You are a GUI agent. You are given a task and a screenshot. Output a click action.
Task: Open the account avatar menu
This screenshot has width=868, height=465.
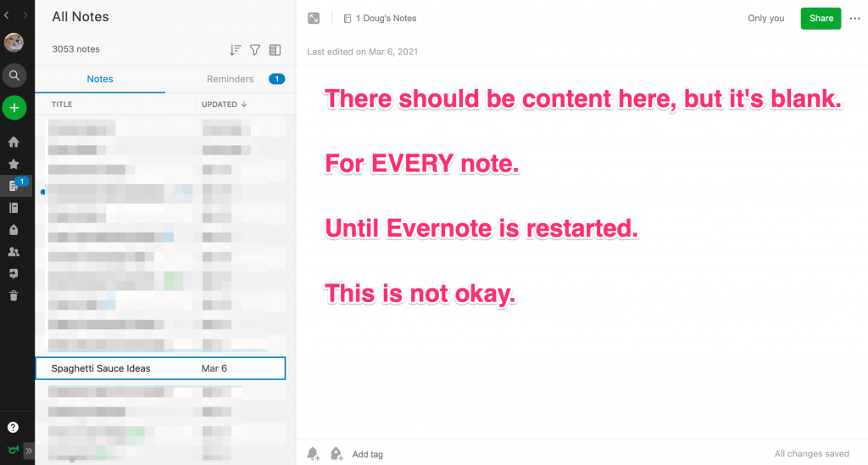pos(14,42)
